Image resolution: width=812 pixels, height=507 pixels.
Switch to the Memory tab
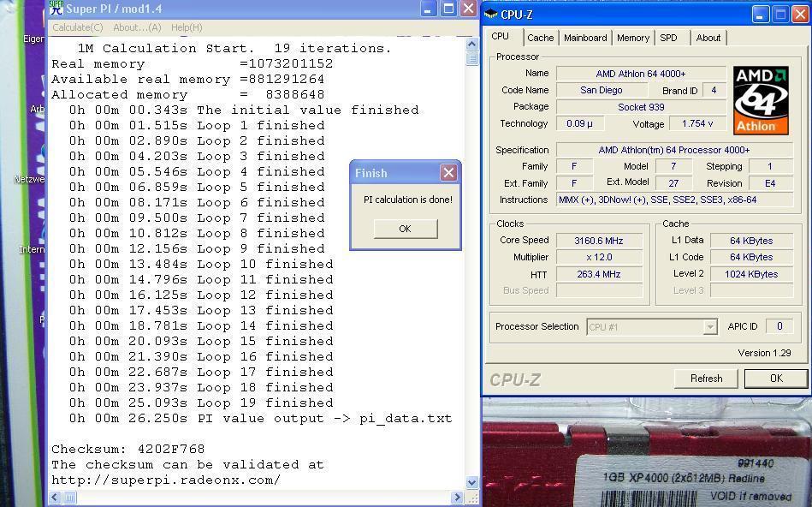(633, 38)
